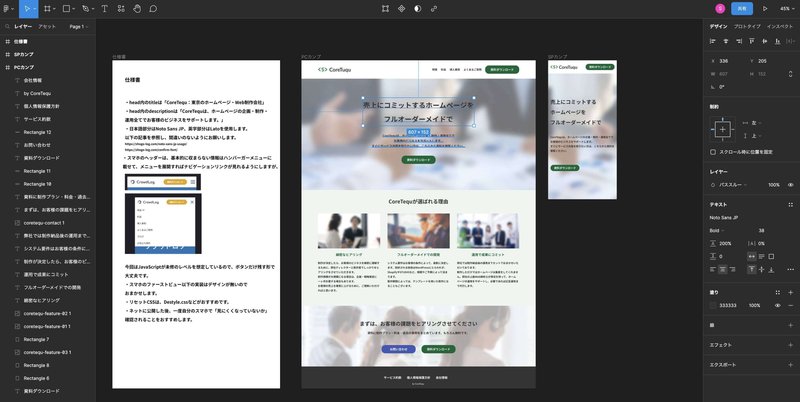
Task: Switch to the アセット assets tab
Action: pyautogui.click(x=47, y=27)
